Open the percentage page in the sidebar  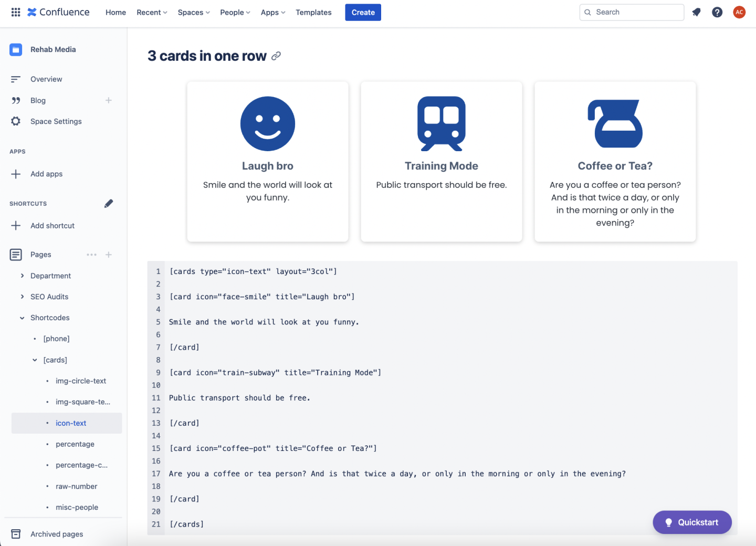(75, 444)
